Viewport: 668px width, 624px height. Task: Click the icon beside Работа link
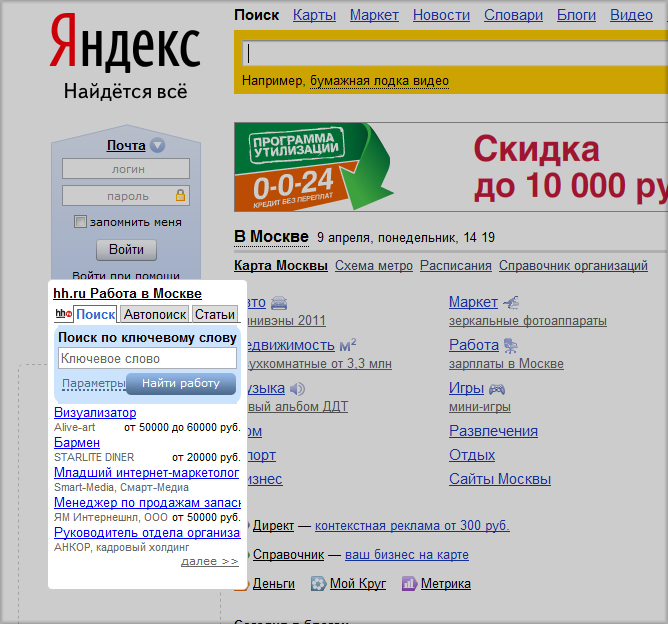point(511,346)
